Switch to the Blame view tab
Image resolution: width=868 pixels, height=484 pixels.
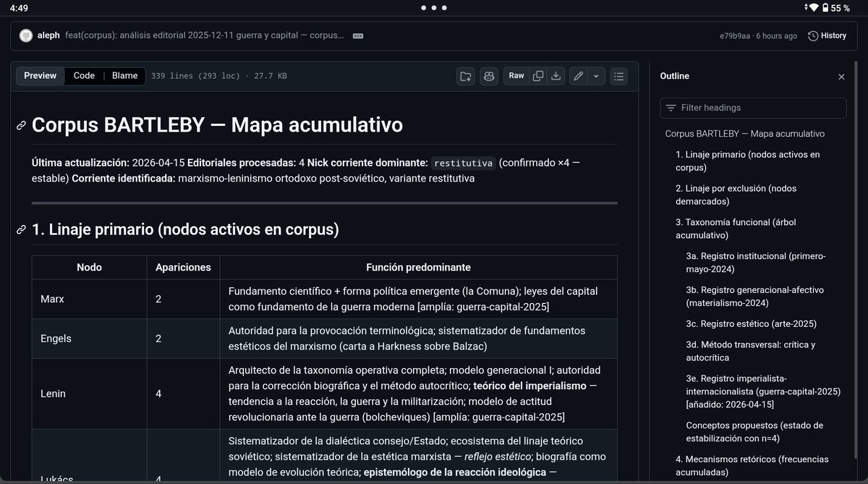click(x=124, y=76)
